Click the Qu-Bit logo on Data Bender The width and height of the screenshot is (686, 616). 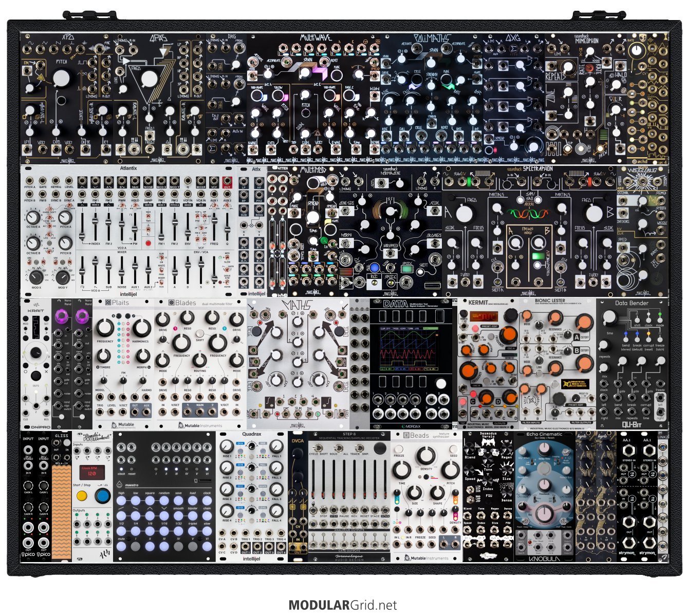coord(632,425)
